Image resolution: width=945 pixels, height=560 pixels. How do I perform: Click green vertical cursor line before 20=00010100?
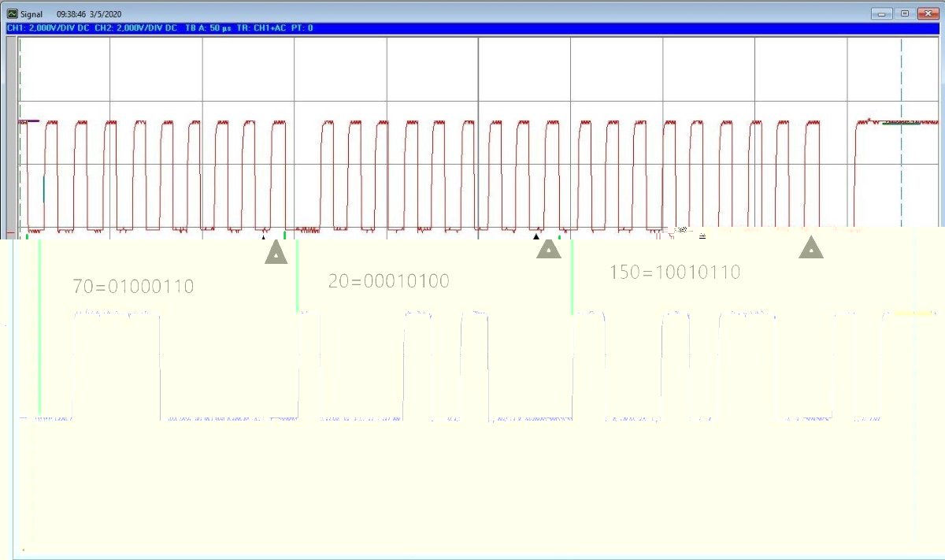[x=297, y=276]
